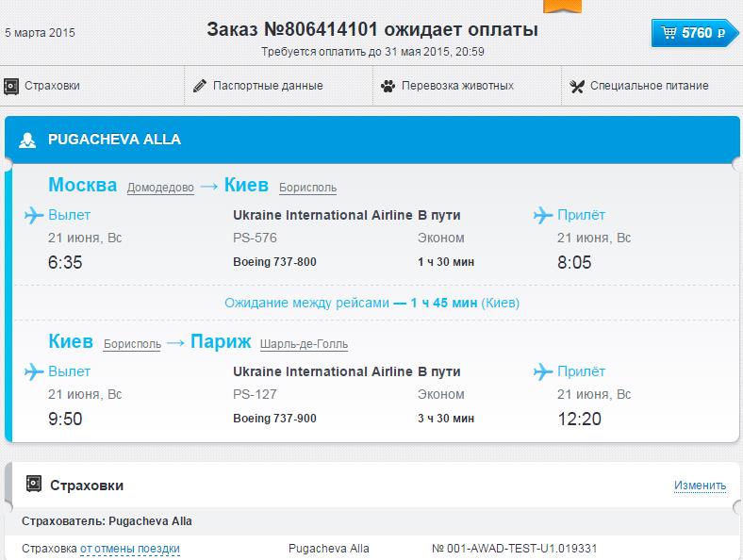Screen dimensions: 743x560
Task: Click the fork and knife Специальное питание icon
Action: [577, 86]
